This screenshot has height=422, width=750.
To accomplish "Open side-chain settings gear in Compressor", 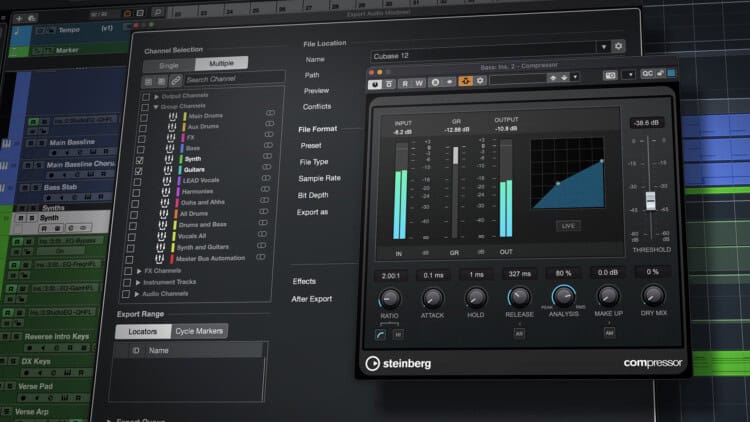I will pyautogui.click(x=480, y=81).
